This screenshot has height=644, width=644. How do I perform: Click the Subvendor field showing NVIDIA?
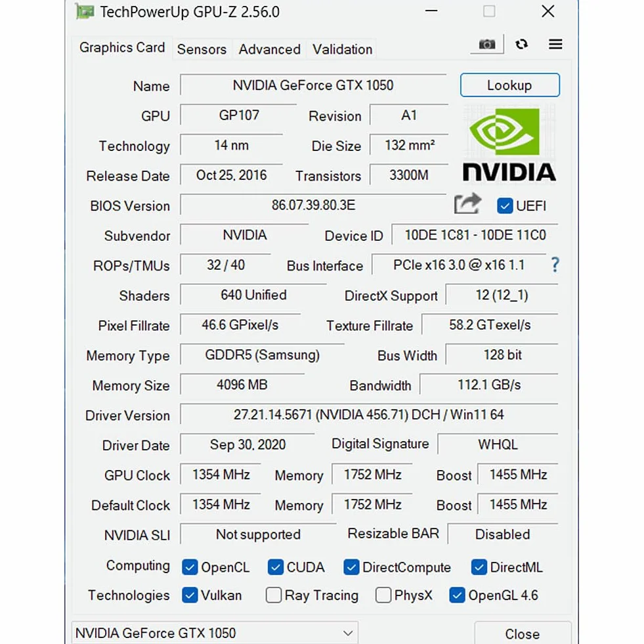pos(244,235)
